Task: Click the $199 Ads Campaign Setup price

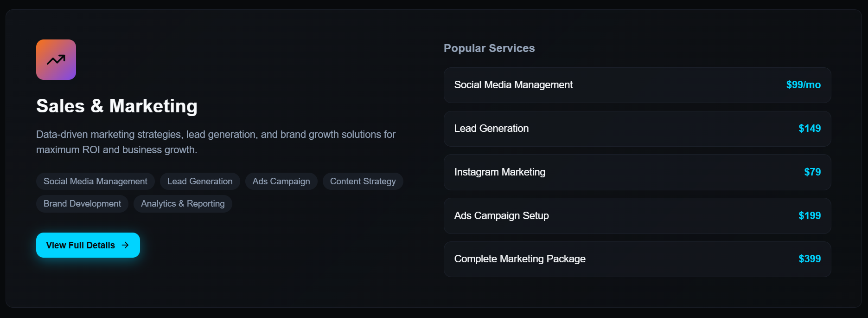Action: click(x=810, y=216)
